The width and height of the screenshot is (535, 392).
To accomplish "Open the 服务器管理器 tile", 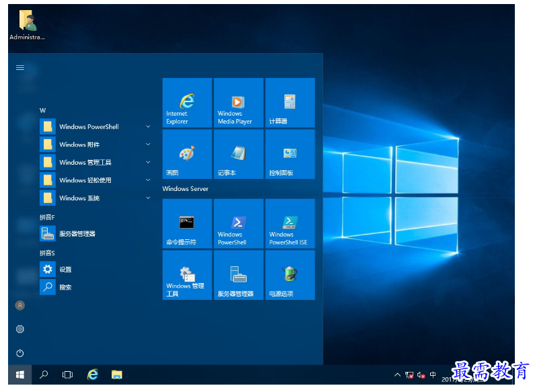I will [239, 275].
